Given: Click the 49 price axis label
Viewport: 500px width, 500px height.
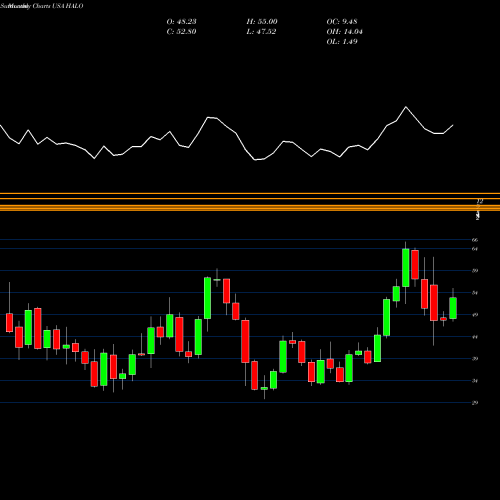Looking at the screenshot, I should pos(475,315).
